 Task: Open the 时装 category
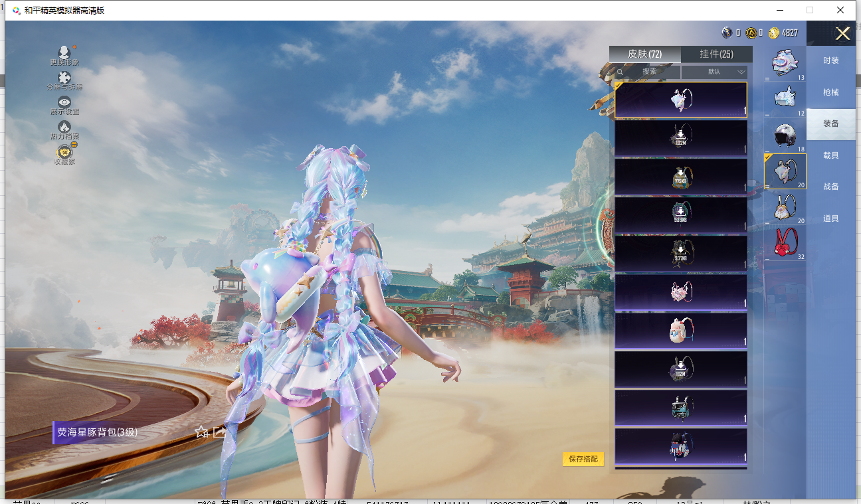(x=831, y=60)
